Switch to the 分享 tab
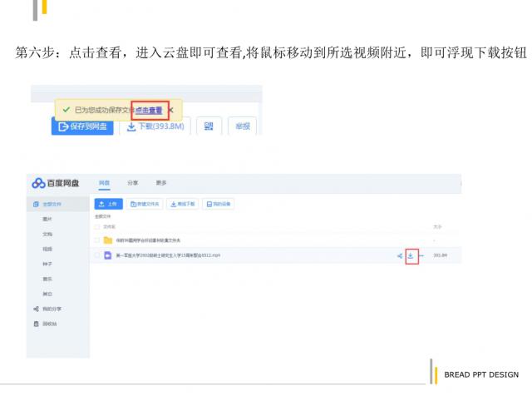Image resolution: width=532 pixels, height=396 pixels. 132,183
